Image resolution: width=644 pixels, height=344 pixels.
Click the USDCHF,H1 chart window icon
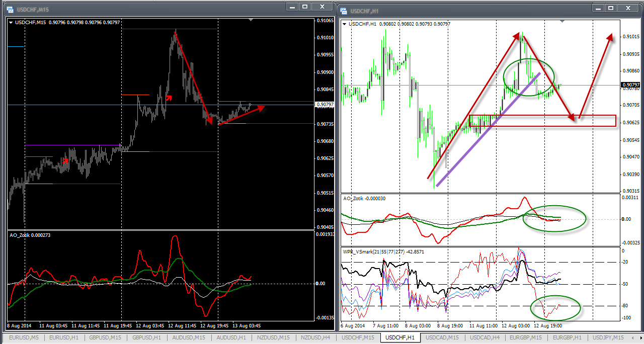[x=344, y=11]
